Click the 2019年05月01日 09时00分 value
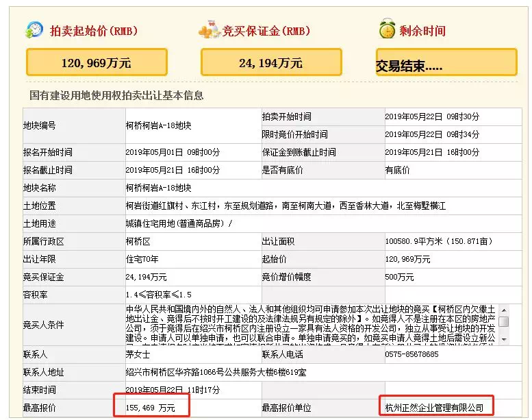 click(173, 153)
